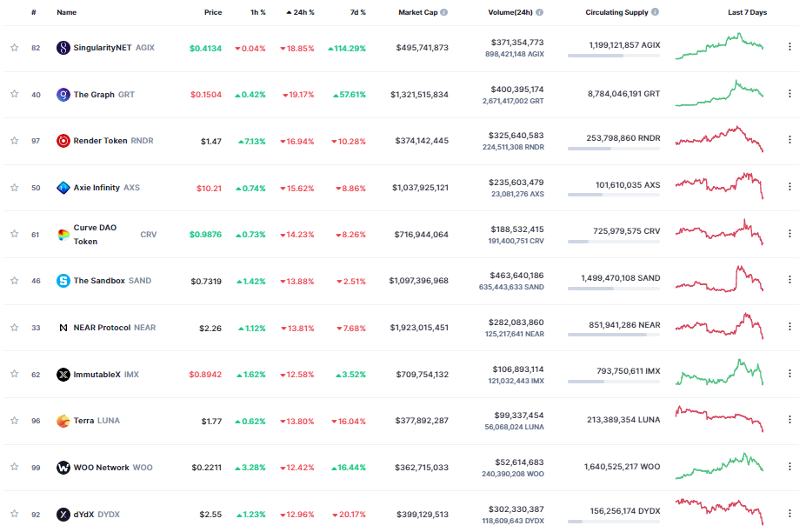This screenshot has height=532, width=806.
Task: Click The Graph market cap $1,321,515,834
Action: (x=419, y=95)
